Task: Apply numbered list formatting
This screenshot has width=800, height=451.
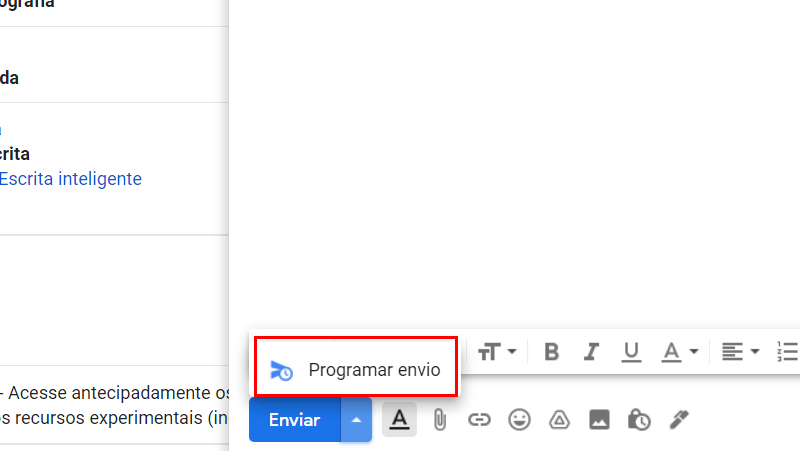Action: click(x=788, y=352)
